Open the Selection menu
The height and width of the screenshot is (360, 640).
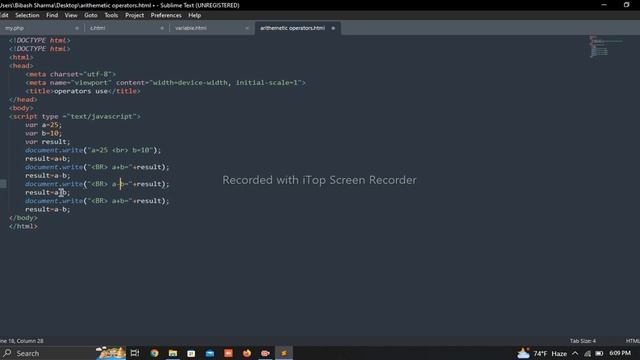(x=27, y=15)
